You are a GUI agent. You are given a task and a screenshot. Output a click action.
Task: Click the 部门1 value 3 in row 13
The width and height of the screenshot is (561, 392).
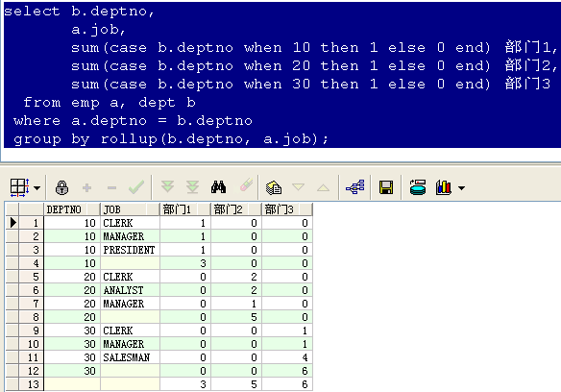coord(185,384)
